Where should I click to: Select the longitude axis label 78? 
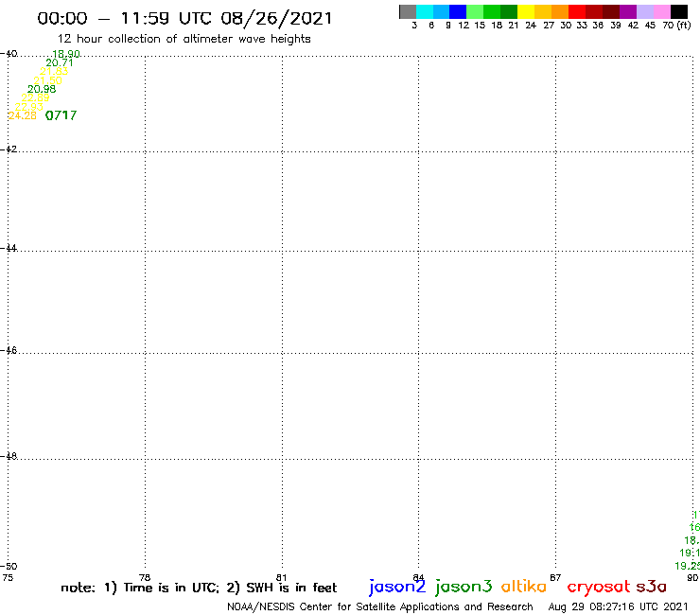point(145,577)
